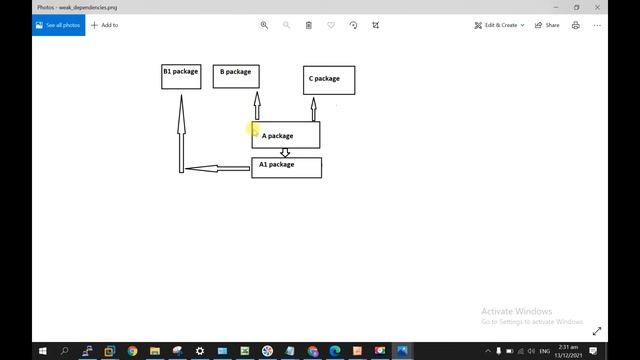Print the photo using printer icon

tap(576, 25)
